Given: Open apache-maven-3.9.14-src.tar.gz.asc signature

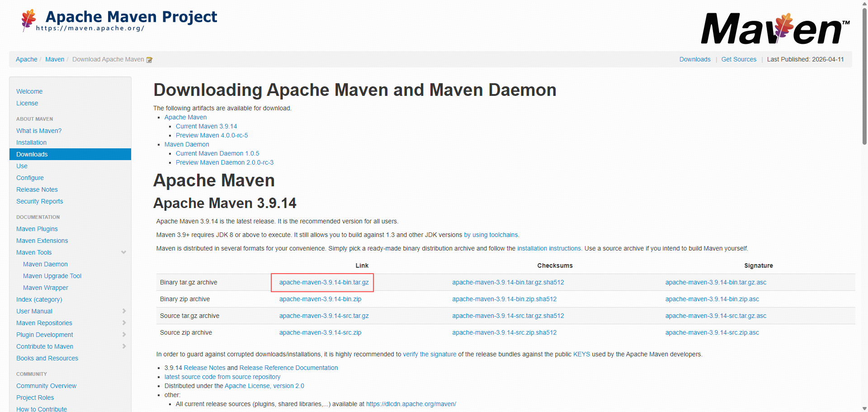Looking at the screenshot, I should [716, 316].
